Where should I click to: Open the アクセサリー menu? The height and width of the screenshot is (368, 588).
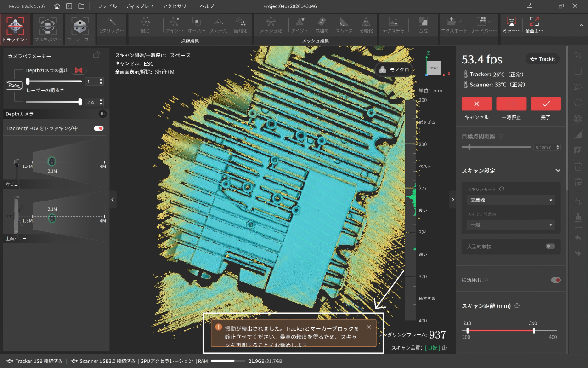(x=177, y=6)
